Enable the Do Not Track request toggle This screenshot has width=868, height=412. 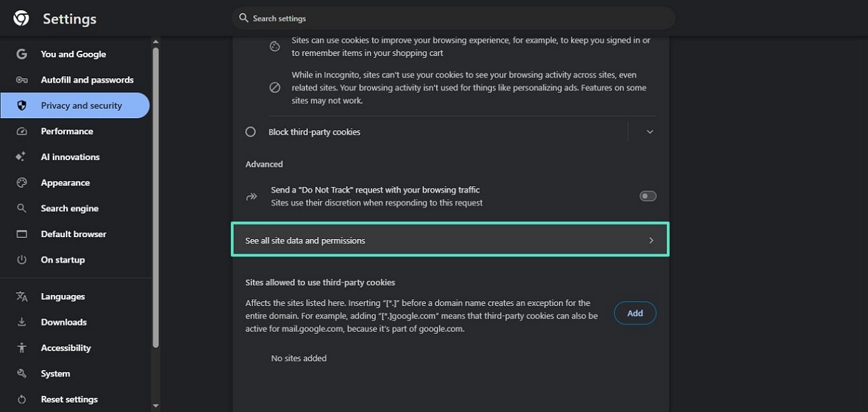(x=648, y=196)
